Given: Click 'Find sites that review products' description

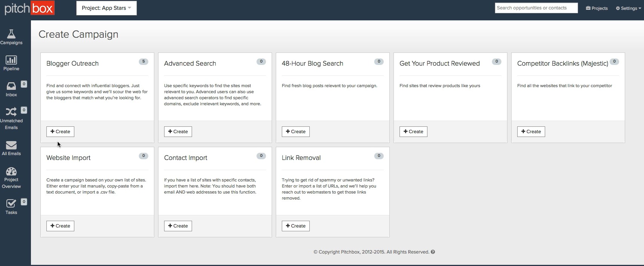Looking at the screenshot, I should click(x=440, y=86).
